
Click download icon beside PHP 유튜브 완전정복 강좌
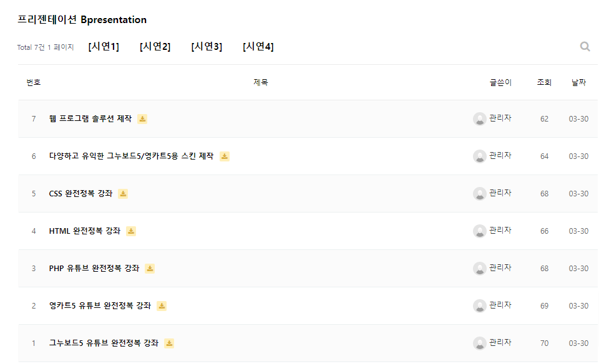[150, 269]
